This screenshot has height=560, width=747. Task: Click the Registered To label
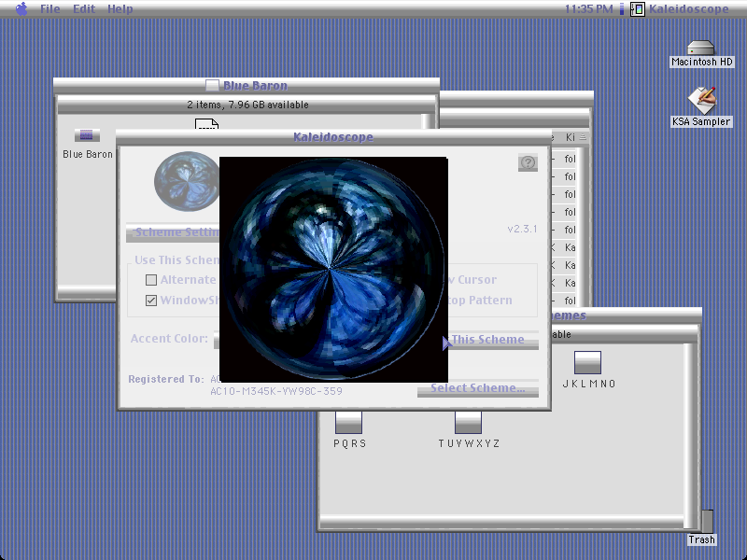pyautogui.click(x=166, y=379)
